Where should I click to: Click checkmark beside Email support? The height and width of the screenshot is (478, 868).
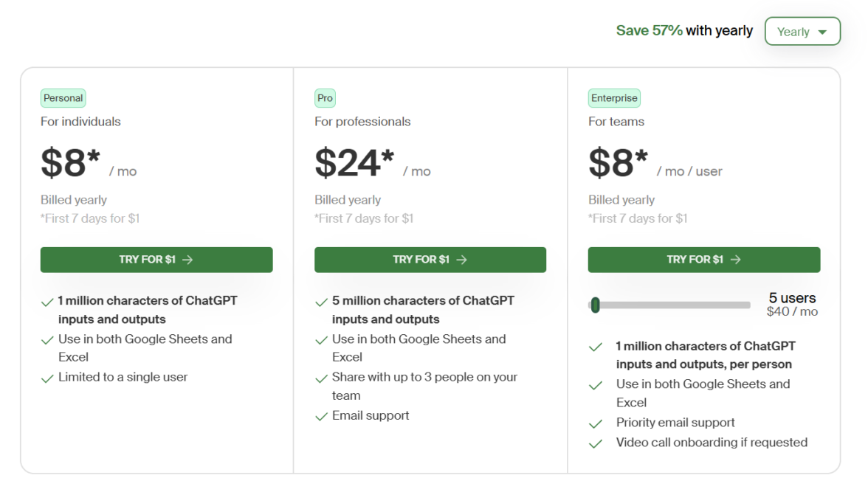coord(321,417)
